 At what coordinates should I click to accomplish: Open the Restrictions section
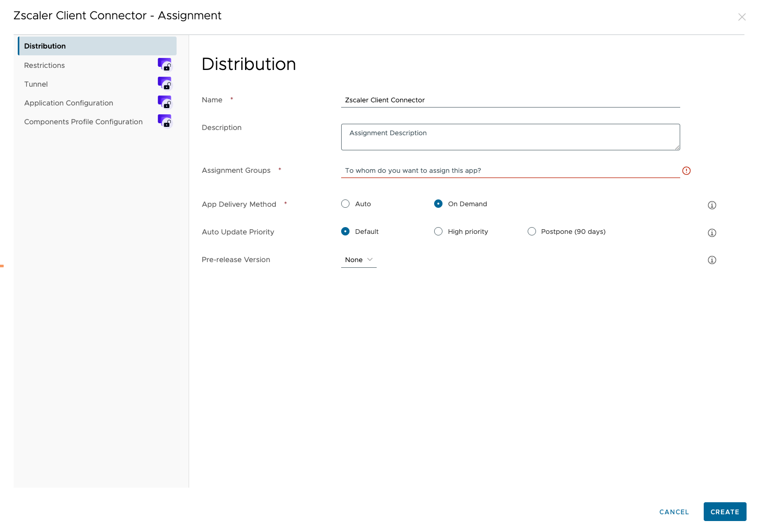[44, 65]
